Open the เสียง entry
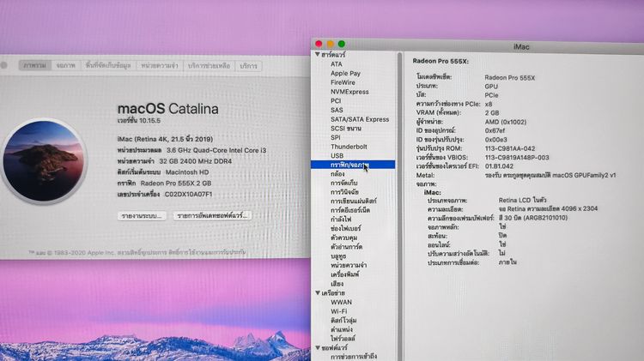This screenshot has height=361, width=644. coord(337,284)
